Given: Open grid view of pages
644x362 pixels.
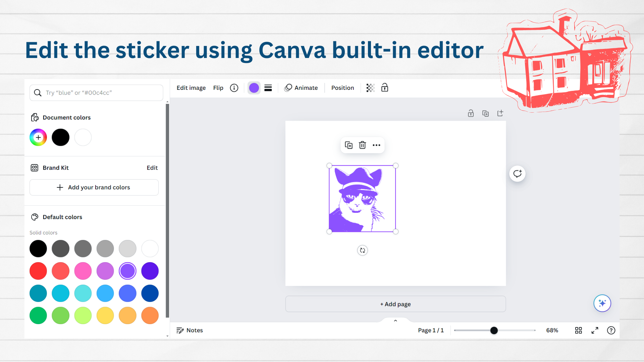Looking at the screenshot, I should click(579, 330).
